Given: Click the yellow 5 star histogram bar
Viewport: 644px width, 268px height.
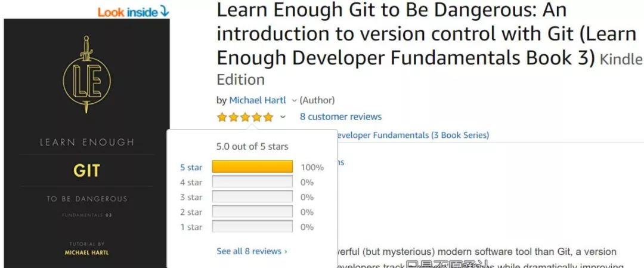Looking at the screenshot, I should (252, 167).
